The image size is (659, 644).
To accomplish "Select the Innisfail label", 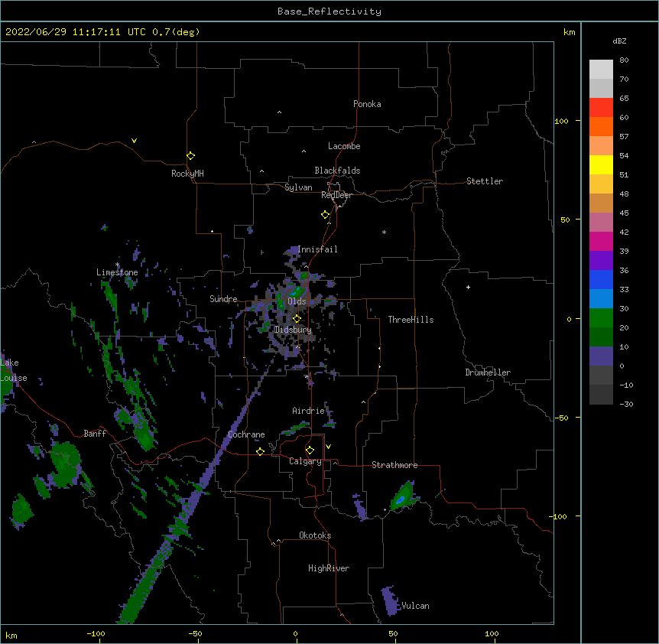I will click(x=317, y=249).
